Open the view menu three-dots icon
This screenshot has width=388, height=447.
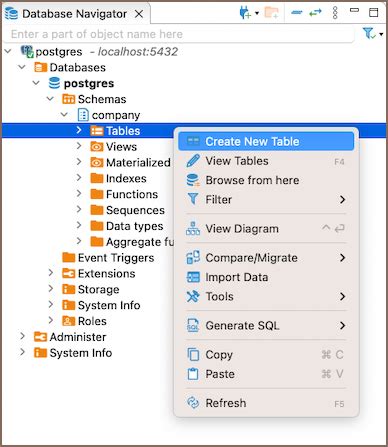[x=335, y=13]
